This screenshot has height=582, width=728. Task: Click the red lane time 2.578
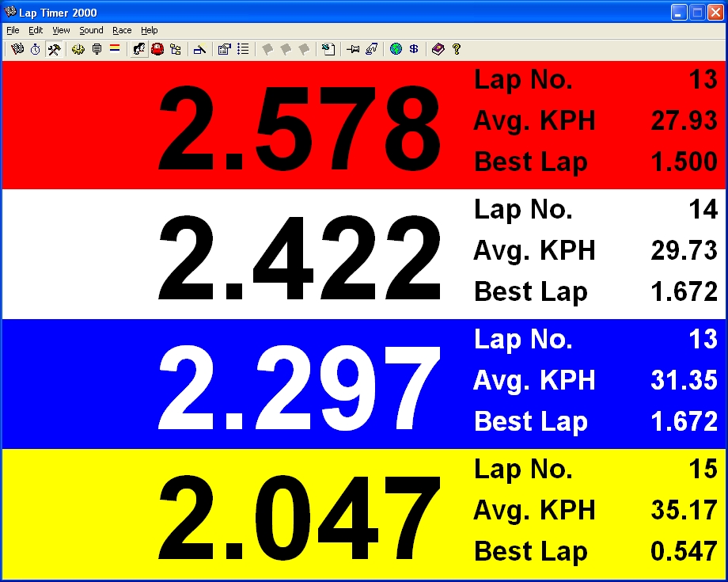299,128
